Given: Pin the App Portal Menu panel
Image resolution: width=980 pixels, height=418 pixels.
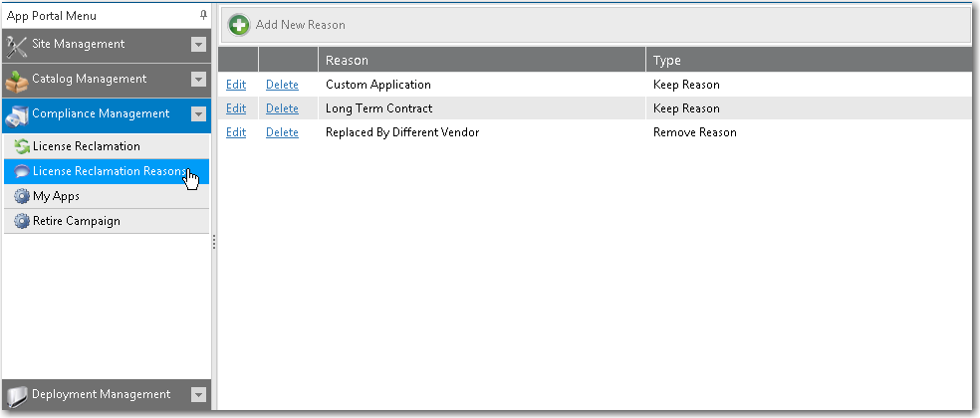Looking at the screenshot, I should [203, 16].
